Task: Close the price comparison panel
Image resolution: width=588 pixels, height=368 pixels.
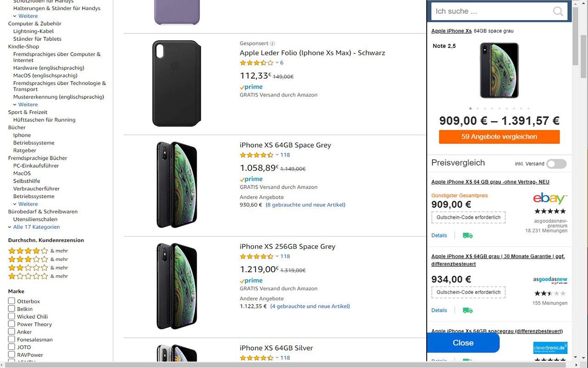Action: pos(463,343)
